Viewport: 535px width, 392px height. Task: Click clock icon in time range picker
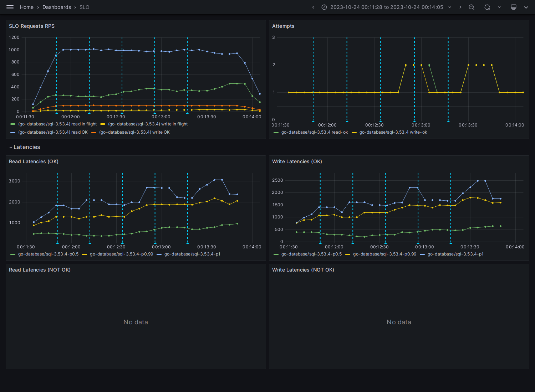pos(324,7)
